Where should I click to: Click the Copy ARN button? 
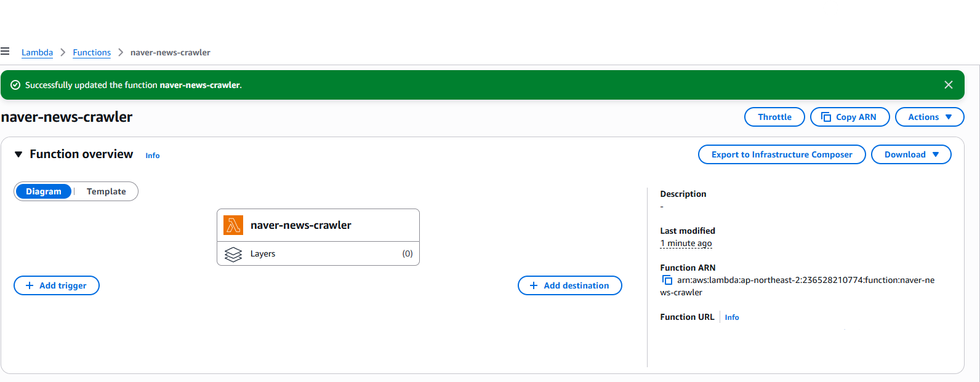[x=849, y=117]
